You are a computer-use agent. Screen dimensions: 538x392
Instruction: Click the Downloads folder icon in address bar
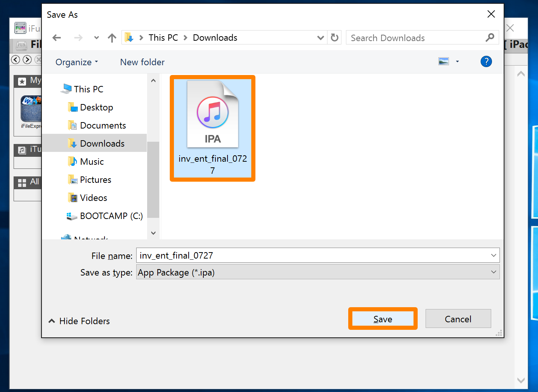[x=129, y=38]
